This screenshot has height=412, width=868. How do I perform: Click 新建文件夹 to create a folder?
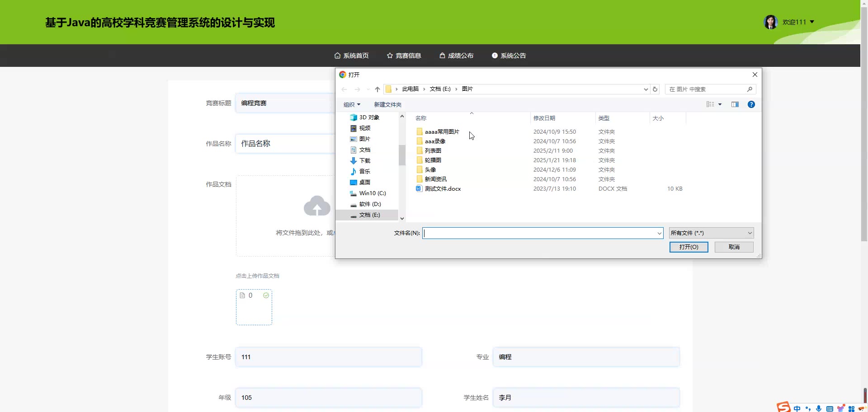tap(387, 105)
